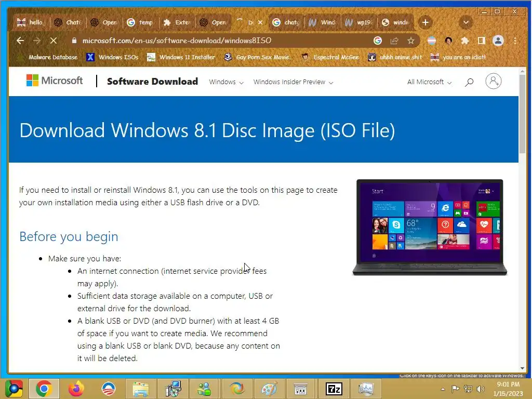The image size is (532, 399).
Task: Launch Firefox from the taskbar
Action: (x=76, y=389)
